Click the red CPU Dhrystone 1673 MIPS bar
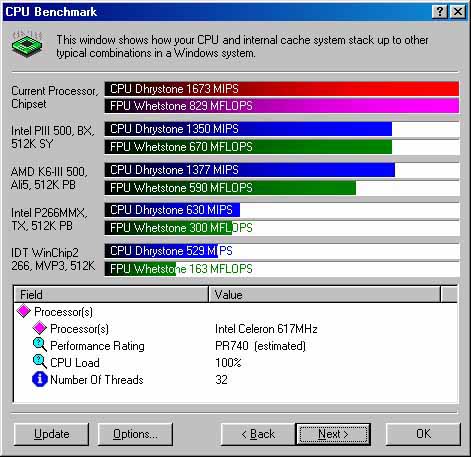 click(282, 89)
